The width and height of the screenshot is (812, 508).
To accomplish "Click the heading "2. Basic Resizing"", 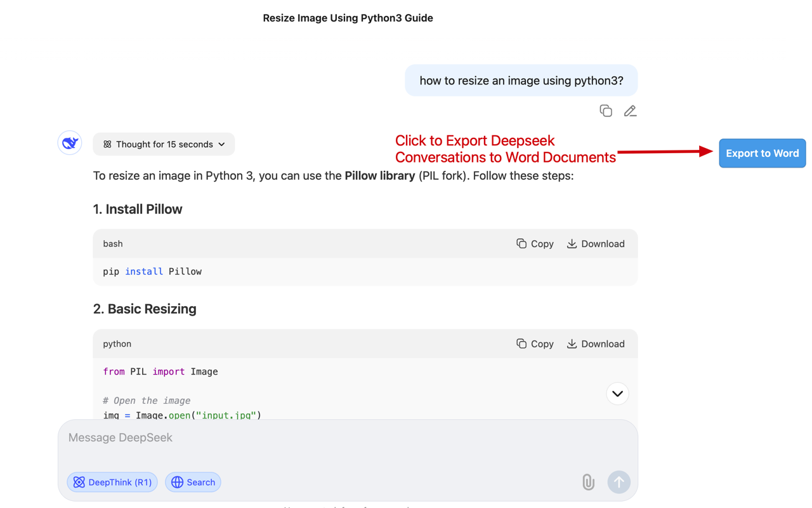I will coord(145,309).
